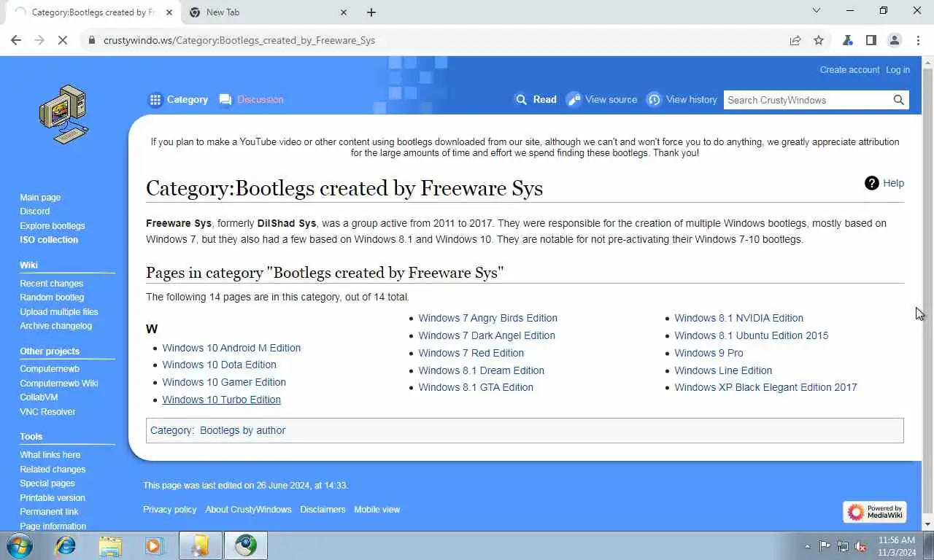This screenshot has width=934, height=560.
Task: Launch Internet Explorer from taskbar
Action: pos(66,545)
